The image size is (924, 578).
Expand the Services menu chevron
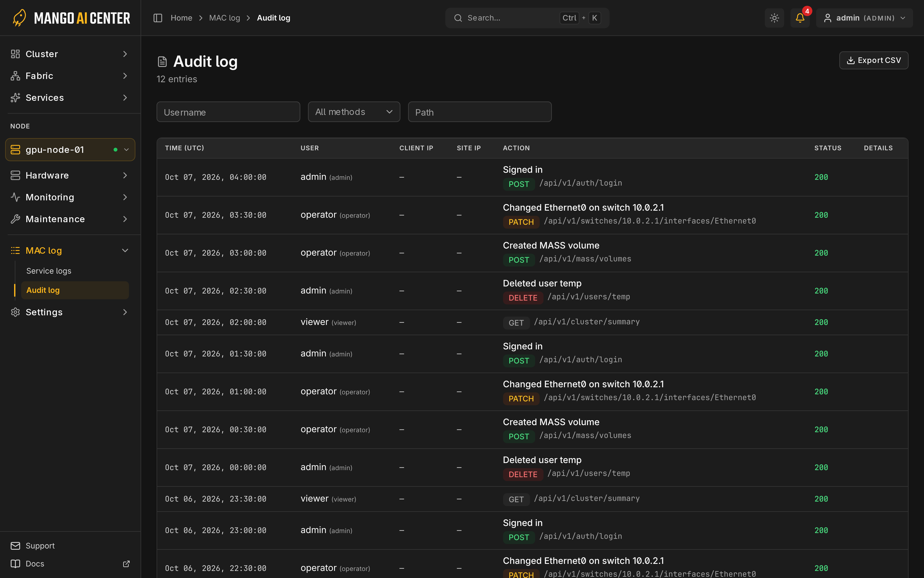(x=125, y=97)
